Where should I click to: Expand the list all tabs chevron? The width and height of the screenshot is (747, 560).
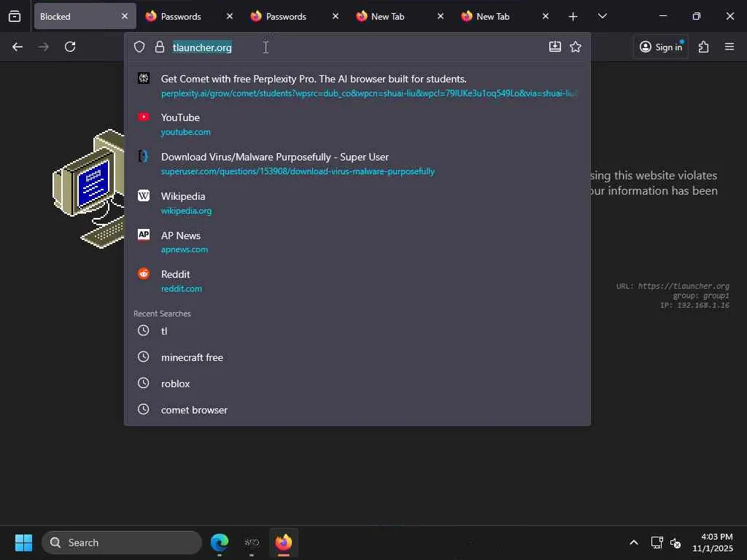[602, 17]
